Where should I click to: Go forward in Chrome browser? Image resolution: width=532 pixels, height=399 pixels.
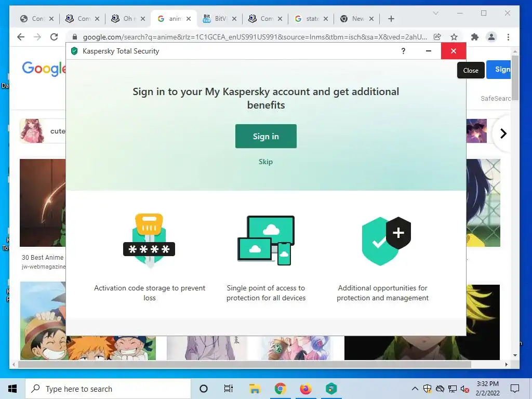coord(37,37)
